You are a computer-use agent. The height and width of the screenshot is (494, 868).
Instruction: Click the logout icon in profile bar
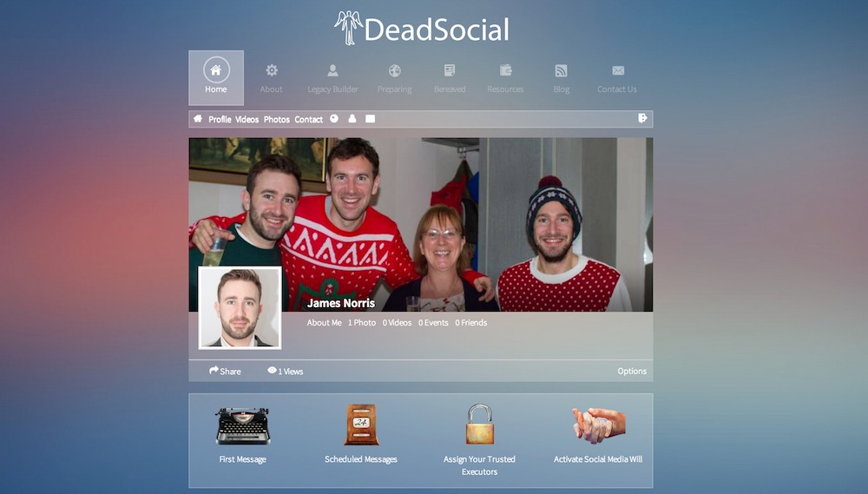pos(642,119)
